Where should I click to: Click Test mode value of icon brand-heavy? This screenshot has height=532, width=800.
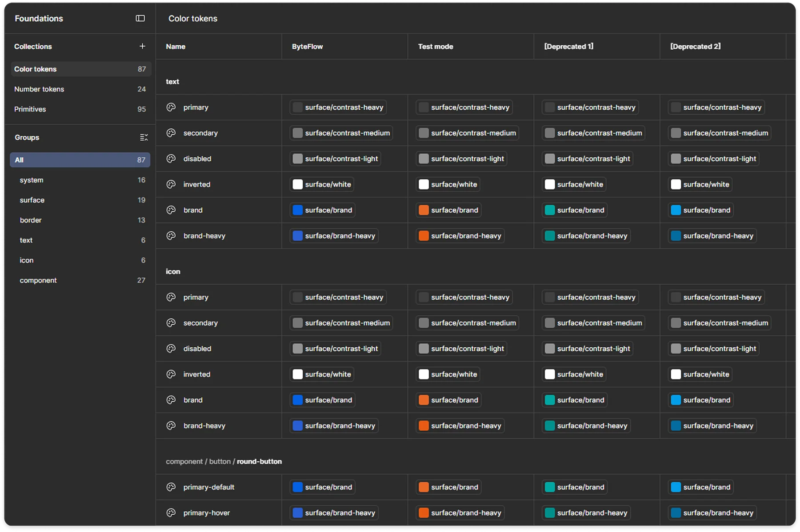(460, 426)
